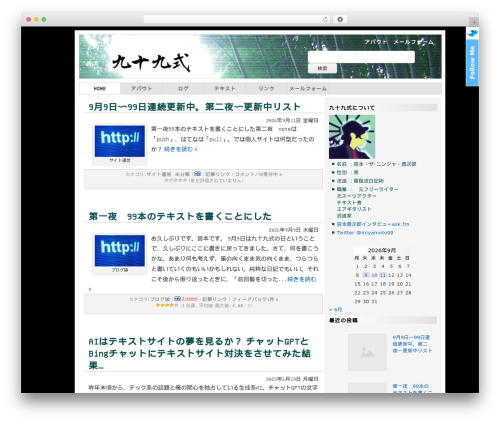The width and height of the screenshot is (500, 423).
Task: Open a new tab with the plus button
Action: click(x=474, y=22)
